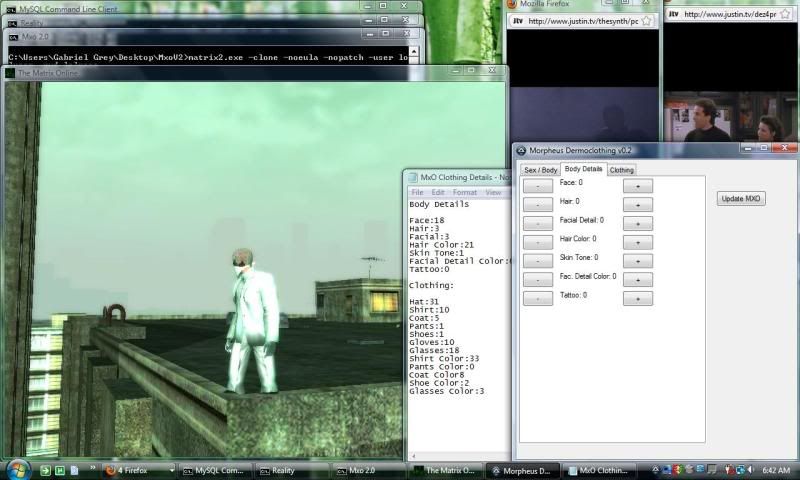This screenshot has width=800, height=480.
Task: Increase Skin Tone with its plus button
Action: [x=638, y=261]
